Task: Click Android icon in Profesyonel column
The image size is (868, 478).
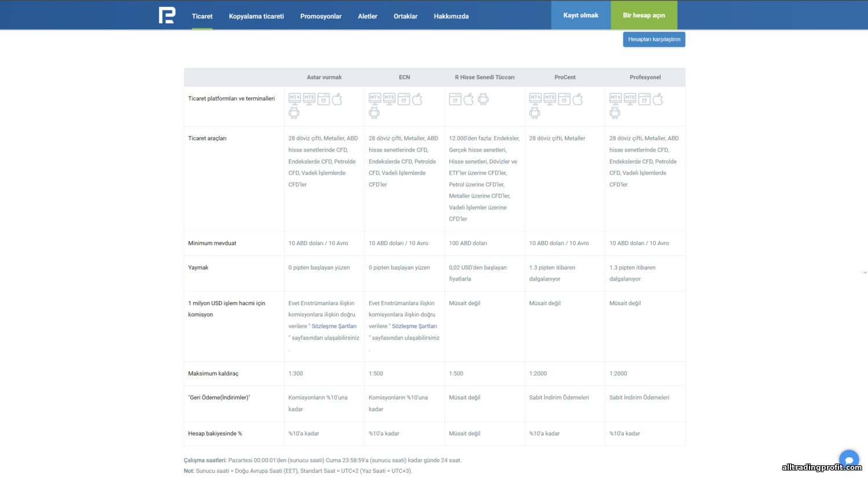Action: coord(615,113)
